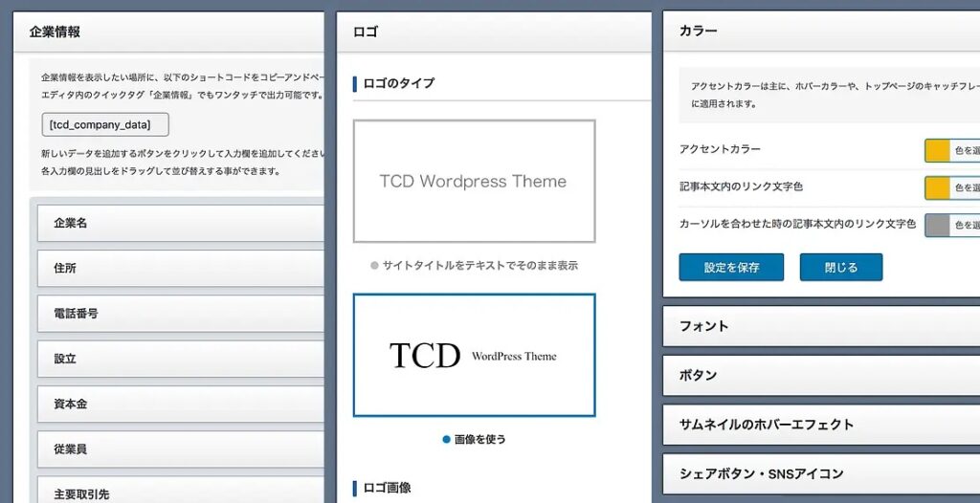The image size is (980, 503).
Task: Click the ロゴ画像 heading
Action: click(x=387, y=488)
